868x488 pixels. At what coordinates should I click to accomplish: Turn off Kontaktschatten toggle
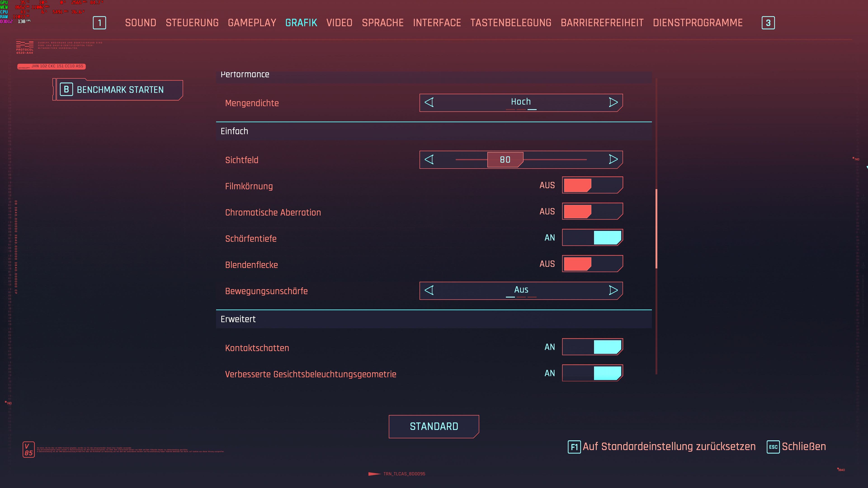click(592, 347)
